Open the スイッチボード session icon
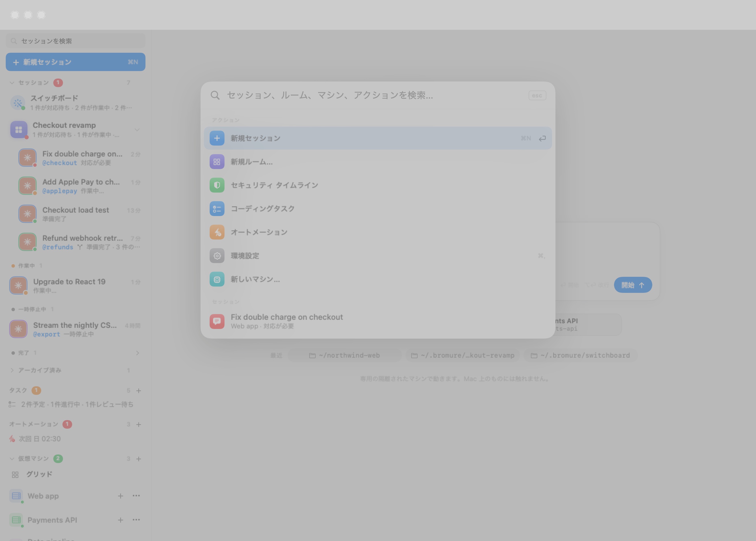The height and width of the screenshot is (541, 756). coord(18,103)
